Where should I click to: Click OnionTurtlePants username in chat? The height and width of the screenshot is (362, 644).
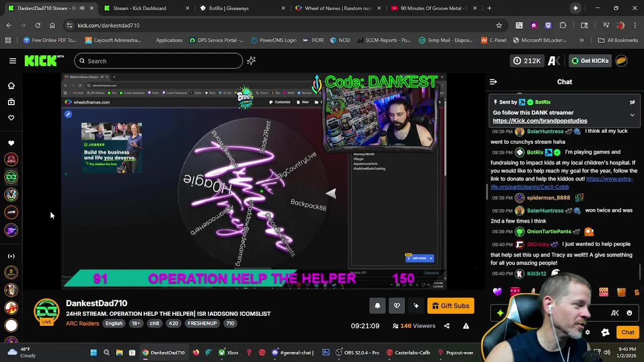click(x=549, y=232)
